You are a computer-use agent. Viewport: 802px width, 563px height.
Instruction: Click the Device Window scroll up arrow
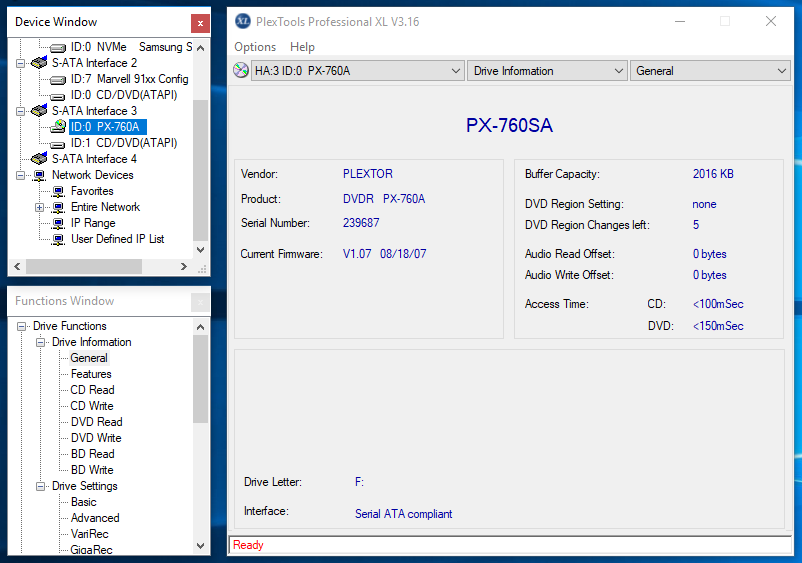coord(200,48)
